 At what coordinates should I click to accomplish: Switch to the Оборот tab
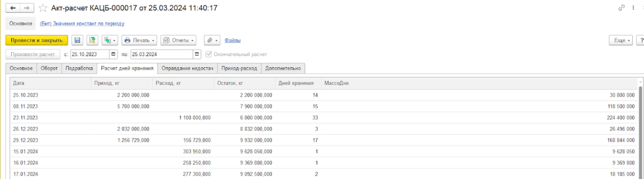point(49,68)
